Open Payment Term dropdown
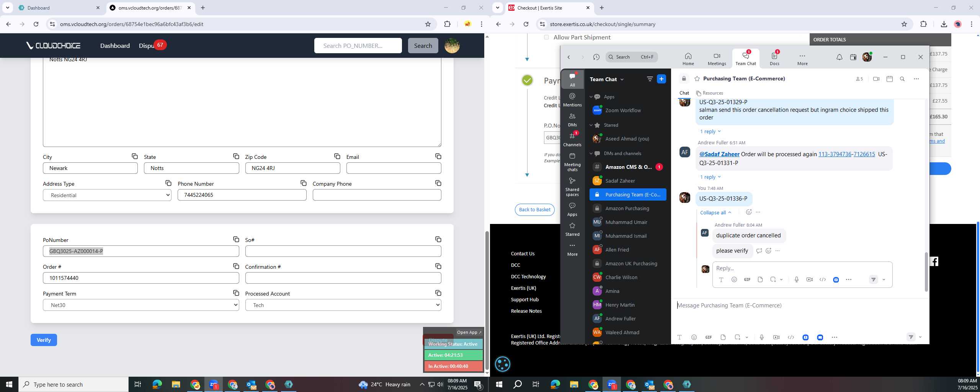Screen dimensions: 980x392 tap(141, 305)
